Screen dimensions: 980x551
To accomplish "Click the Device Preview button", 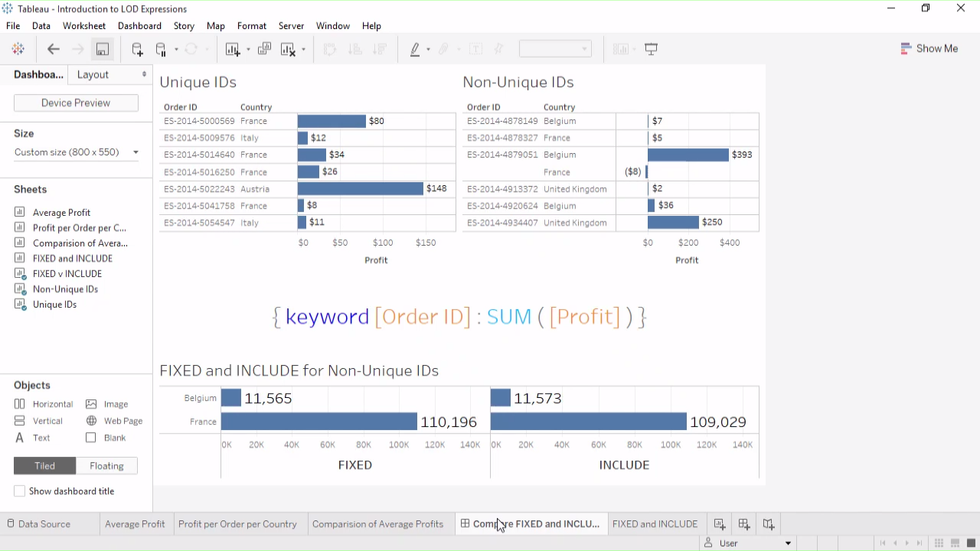I will tap(76, 103).
